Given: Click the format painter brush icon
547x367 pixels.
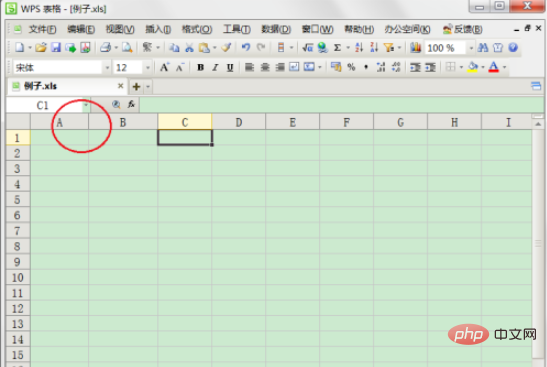Looking at the screenshot, I should tap(226, 47).
